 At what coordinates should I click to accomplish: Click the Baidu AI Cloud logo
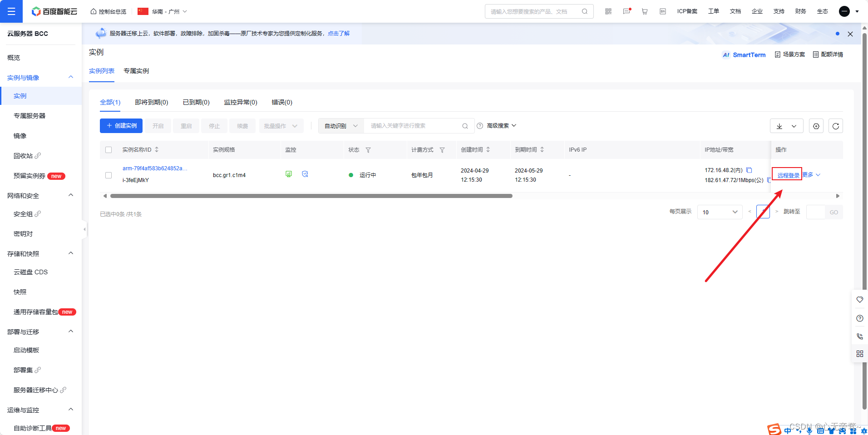(54, 11)
